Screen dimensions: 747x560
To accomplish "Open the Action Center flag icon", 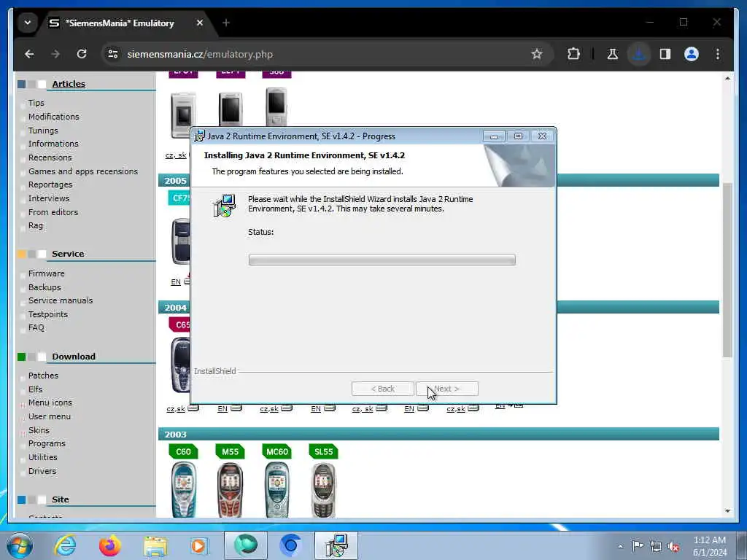I will [638, 546].
